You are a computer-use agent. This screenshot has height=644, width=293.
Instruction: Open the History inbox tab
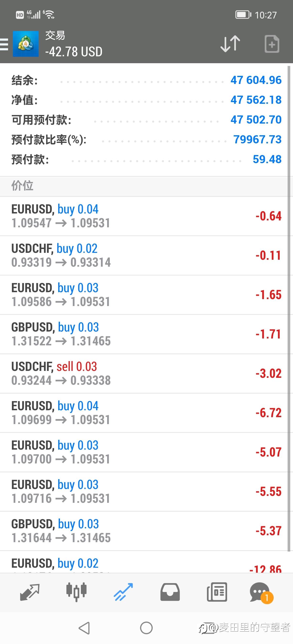point(170,592)
